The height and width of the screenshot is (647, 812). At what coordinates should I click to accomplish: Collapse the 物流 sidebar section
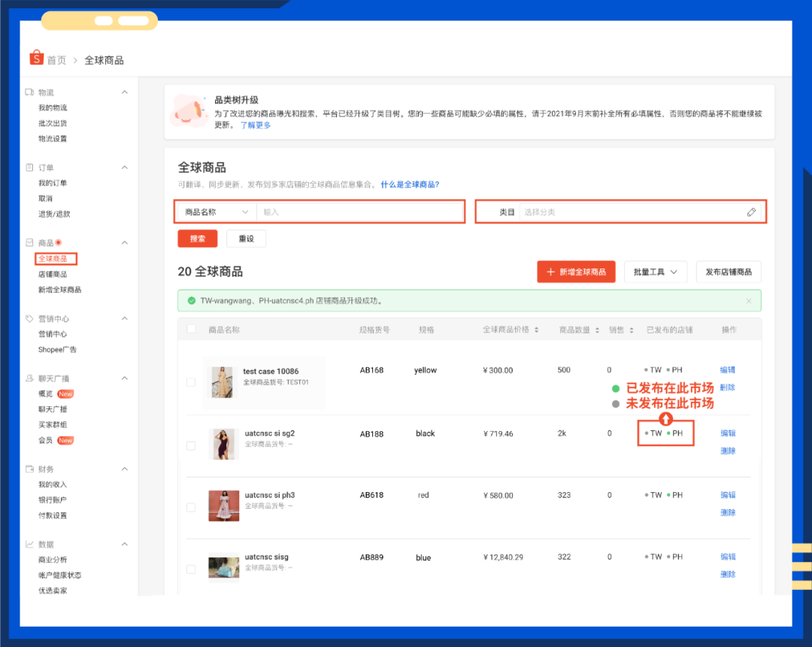click(126, 92)
